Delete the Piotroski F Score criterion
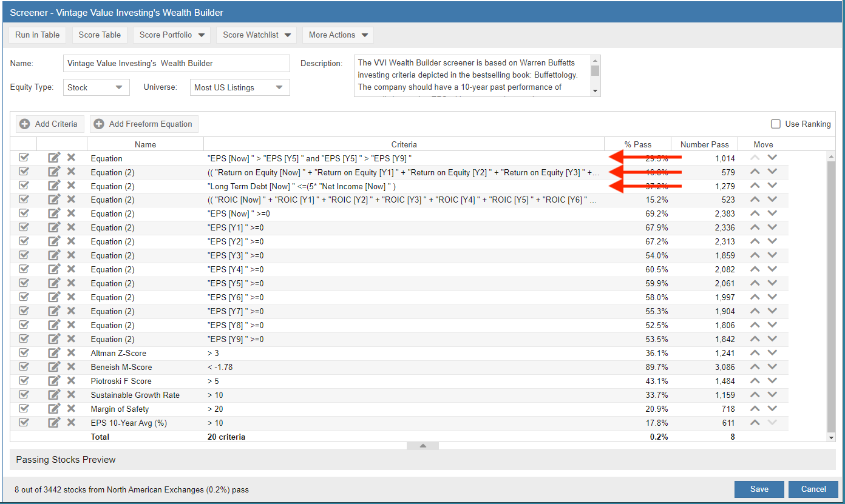The width and height of the screenshot is (845, 504). pyautogui.click(x=71, y=381)
